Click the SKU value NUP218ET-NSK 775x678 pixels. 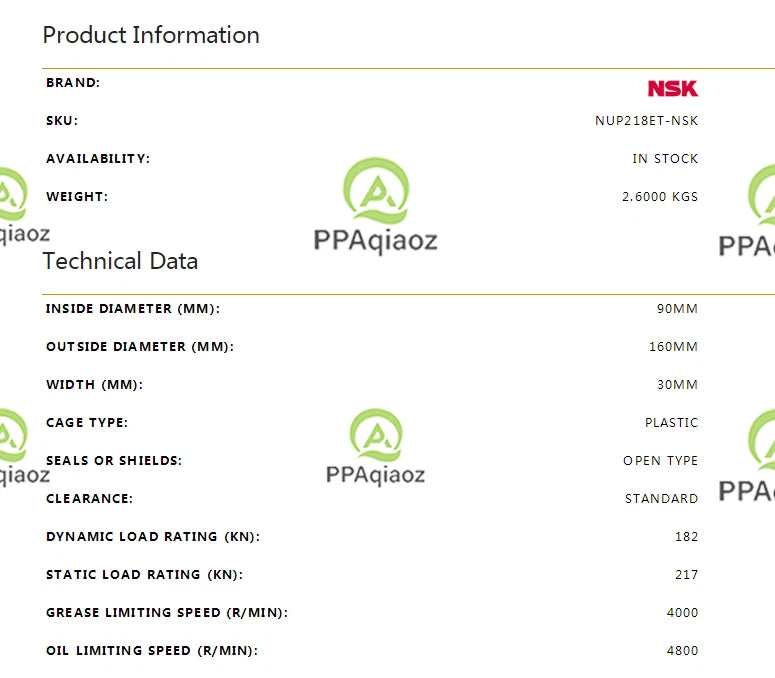click(x=646, y=121)
